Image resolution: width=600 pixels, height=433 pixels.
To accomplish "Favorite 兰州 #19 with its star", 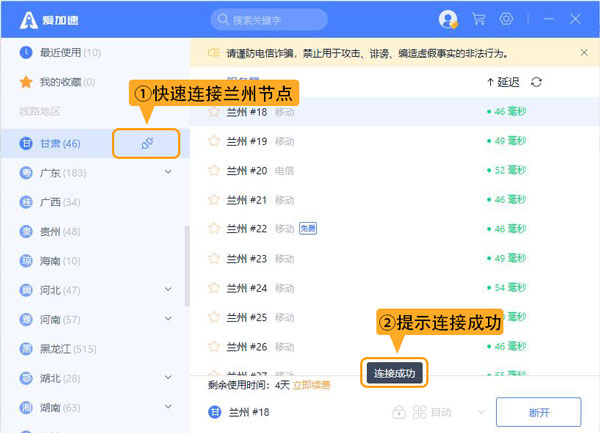I will coord(214,141).
